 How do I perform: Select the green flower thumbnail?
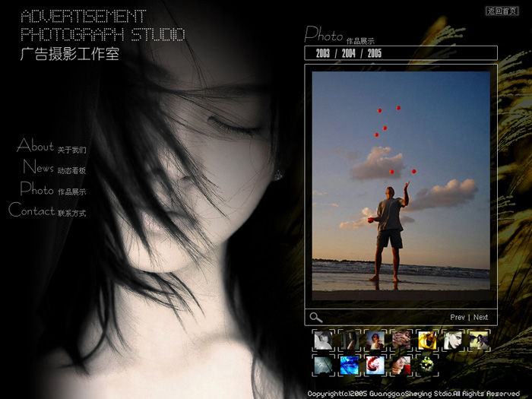click(427, 366)
